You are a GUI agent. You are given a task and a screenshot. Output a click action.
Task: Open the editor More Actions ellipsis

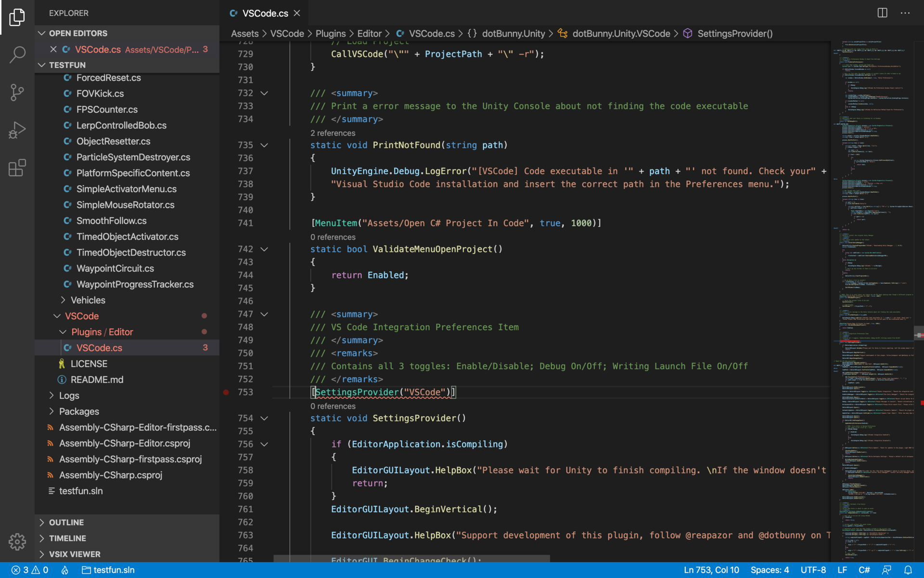point(905,13)
